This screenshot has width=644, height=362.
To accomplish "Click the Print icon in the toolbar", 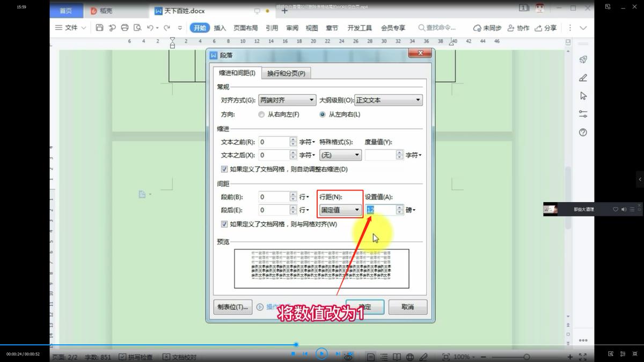I will point(124,27).
